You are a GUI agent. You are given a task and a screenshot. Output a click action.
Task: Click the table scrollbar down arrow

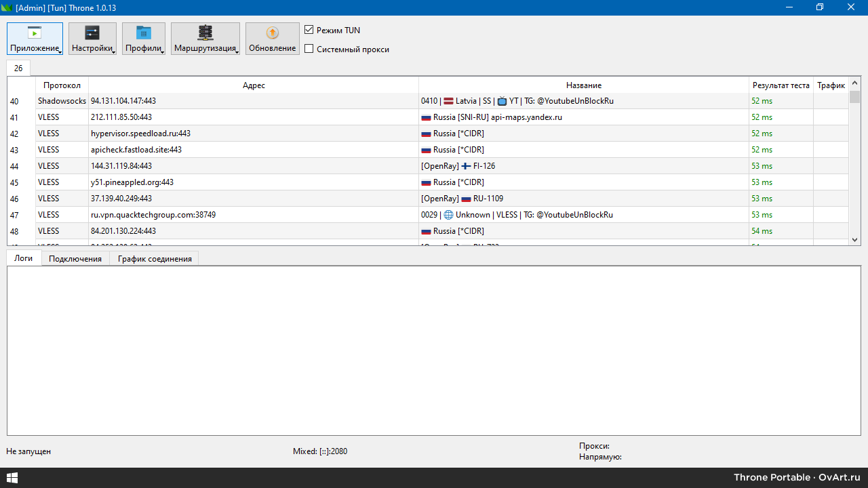point(855,239)
